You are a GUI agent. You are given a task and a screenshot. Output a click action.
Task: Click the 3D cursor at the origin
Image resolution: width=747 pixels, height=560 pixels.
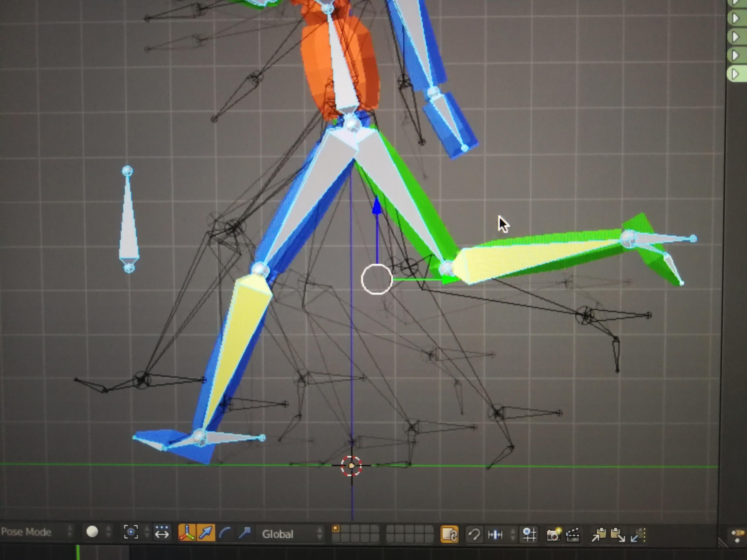click(351, 466)
